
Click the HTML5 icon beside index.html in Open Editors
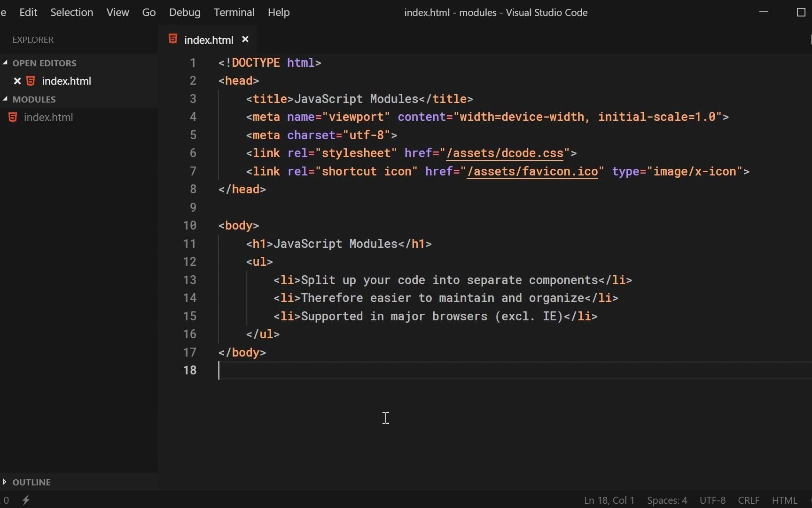coord(31,81)
